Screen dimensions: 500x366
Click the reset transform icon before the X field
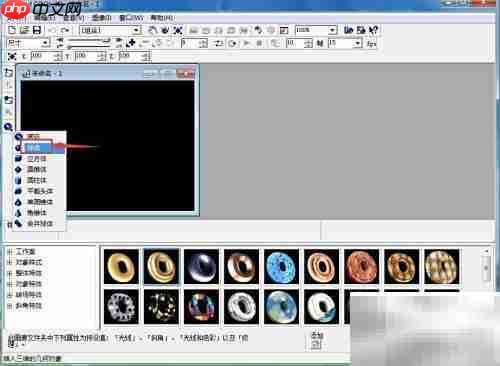coord(12,56)
